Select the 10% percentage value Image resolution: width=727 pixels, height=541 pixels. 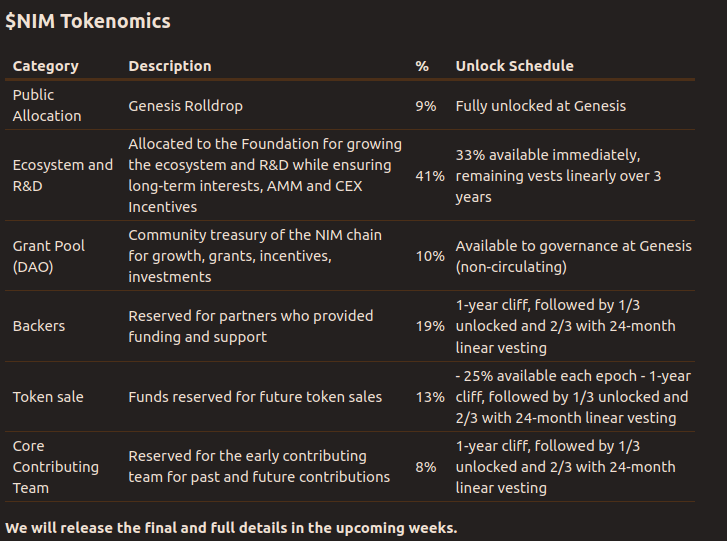pos(430,256)
